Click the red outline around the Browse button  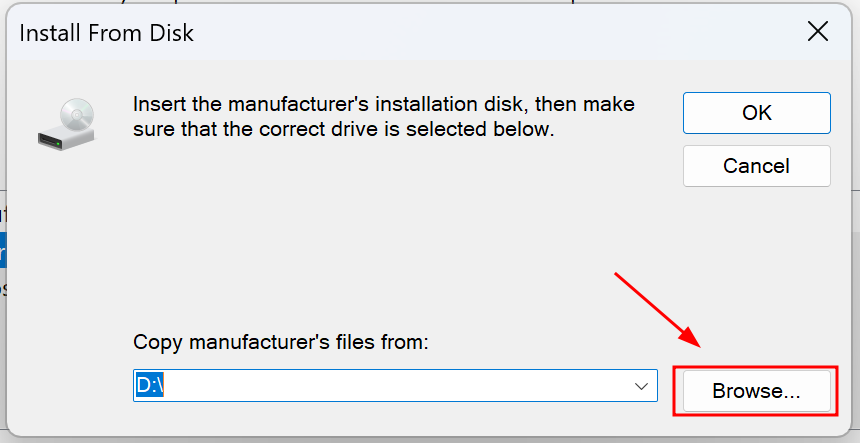click(x=756, y=391)
